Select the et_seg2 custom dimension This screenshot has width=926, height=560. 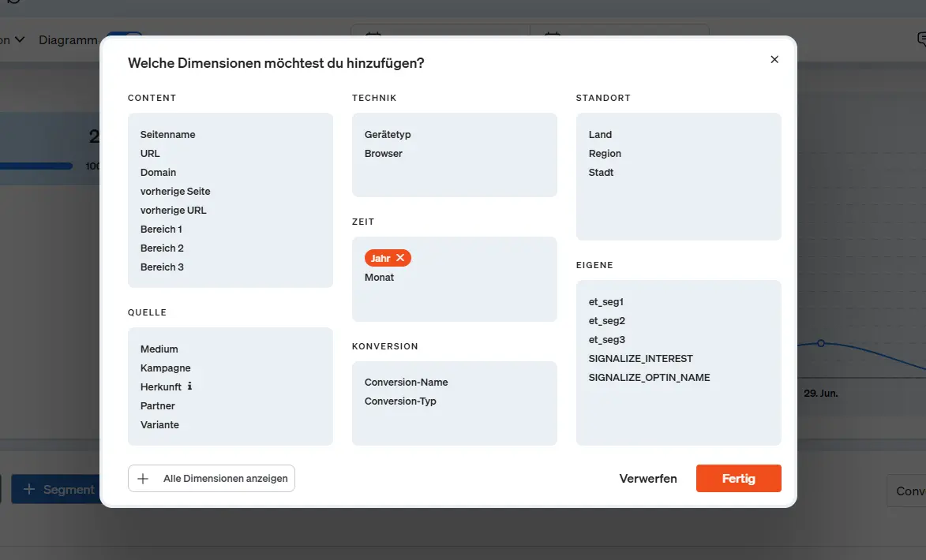606,321
